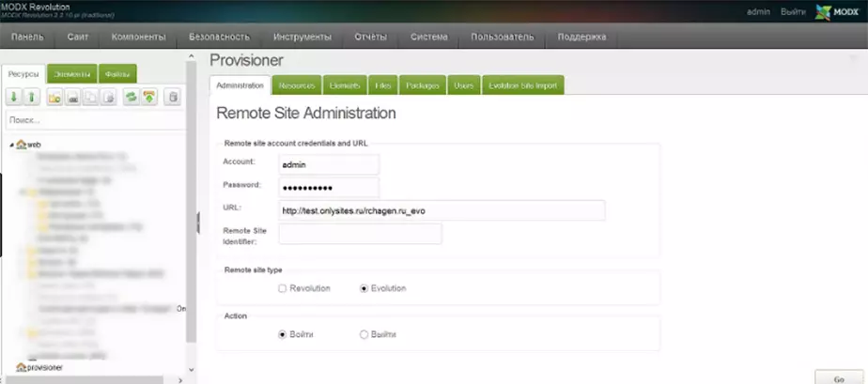The image size is (868, 384).
Task: Collapse the left tree panel via splitter handle
Action: 197,223
